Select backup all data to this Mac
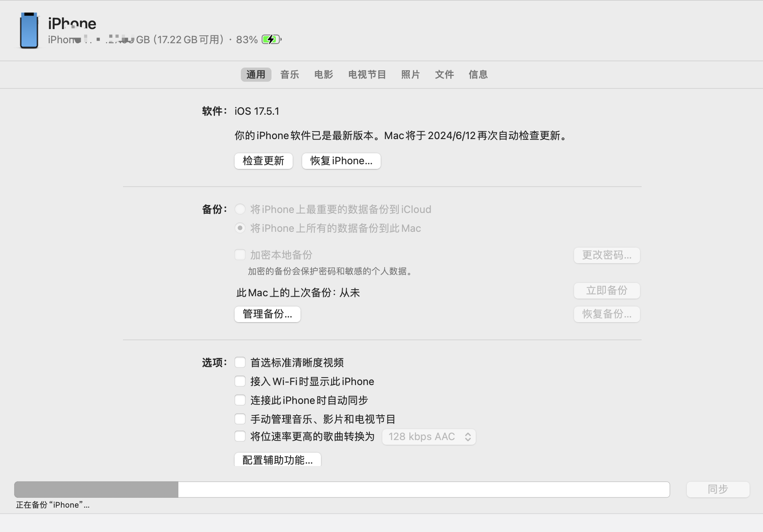The image size is (763, 532). pos(240,228)
